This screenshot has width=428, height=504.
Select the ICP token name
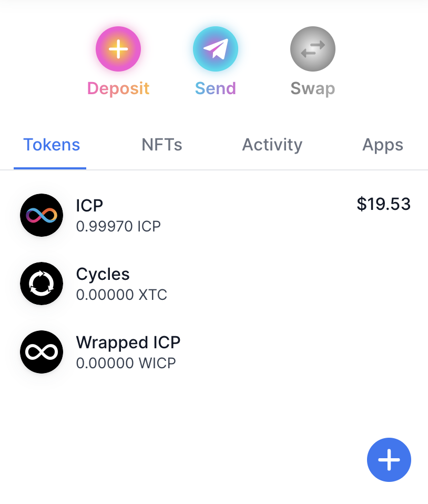click(89, 205)
